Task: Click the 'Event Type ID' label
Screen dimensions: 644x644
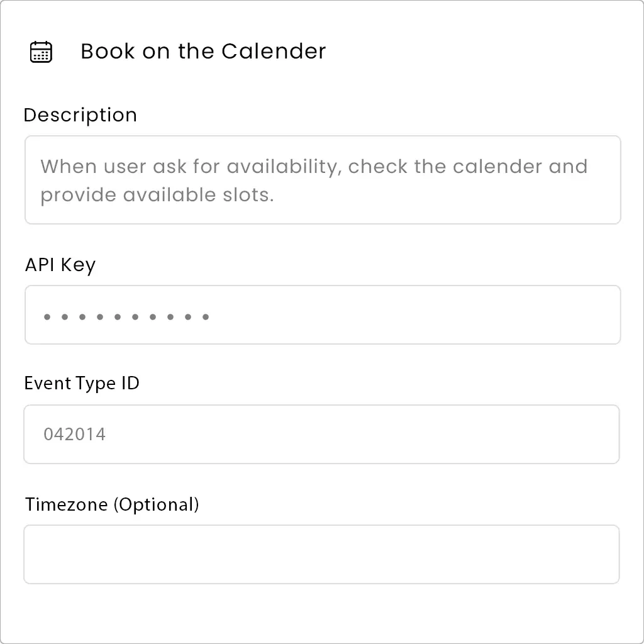Action: (x=81, y=383)
